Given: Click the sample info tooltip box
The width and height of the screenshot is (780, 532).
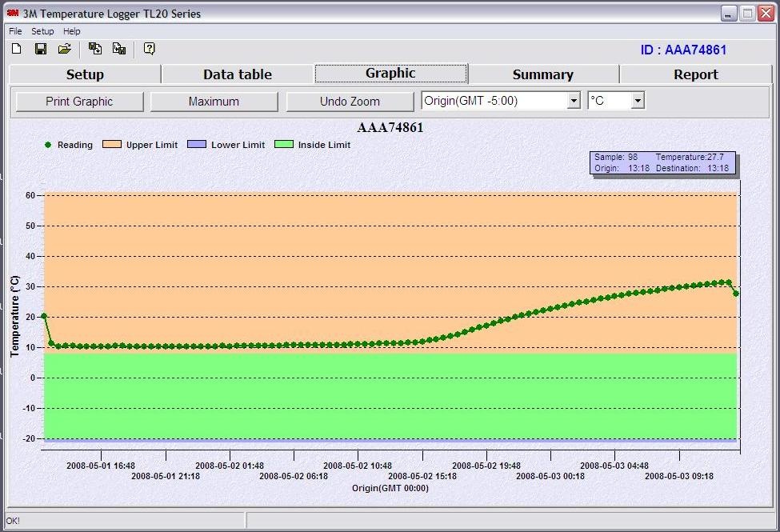Looking at the screenshot, I should [x=662, y=162].
